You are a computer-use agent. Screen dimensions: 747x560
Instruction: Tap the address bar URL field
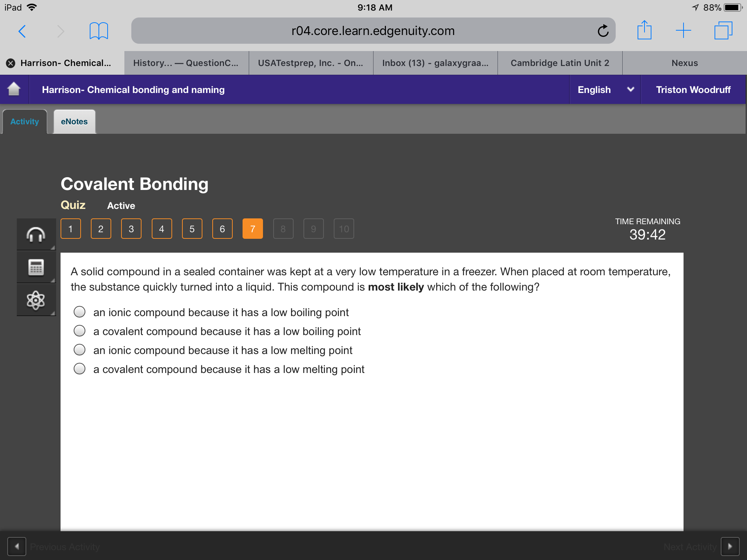(x=373, y=31)
